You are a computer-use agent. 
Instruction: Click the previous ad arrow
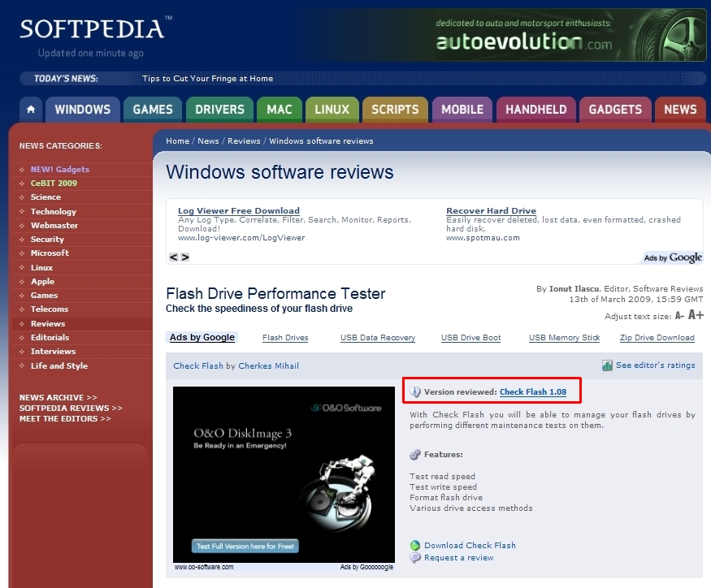173,257
